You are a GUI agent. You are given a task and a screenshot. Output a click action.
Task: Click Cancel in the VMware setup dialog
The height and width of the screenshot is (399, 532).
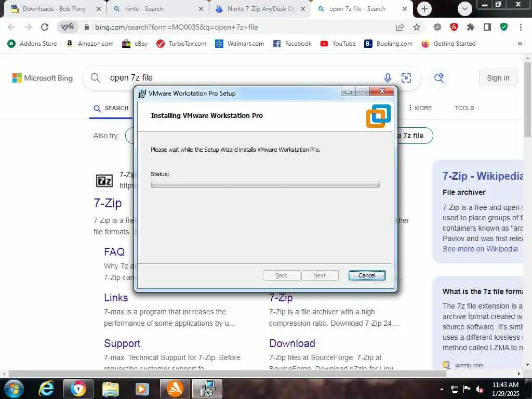click(367, 275)
